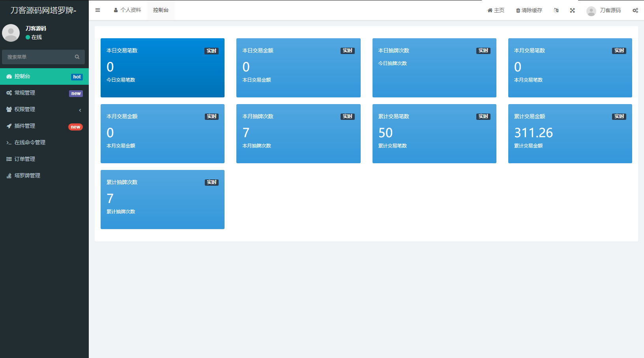Toggle the sidebar with the hamburger icon
The width and height of the screenshot is (644, 358).
pos(97,10)
